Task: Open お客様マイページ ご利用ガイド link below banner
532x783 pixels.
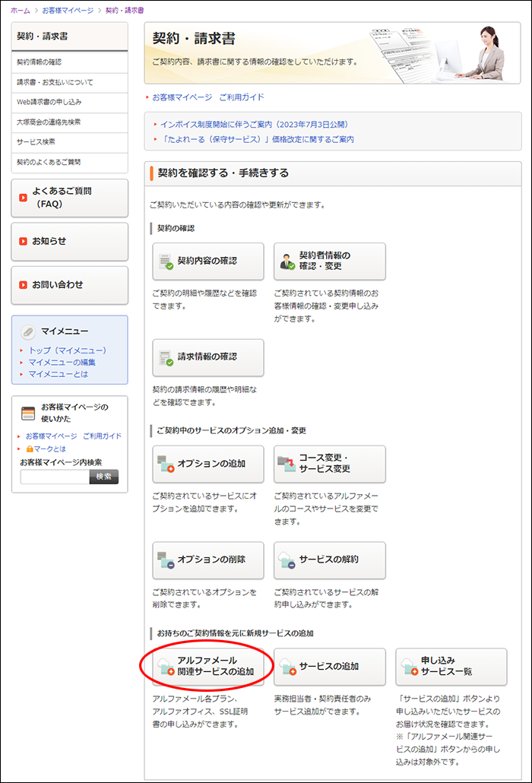Action: 208,97
